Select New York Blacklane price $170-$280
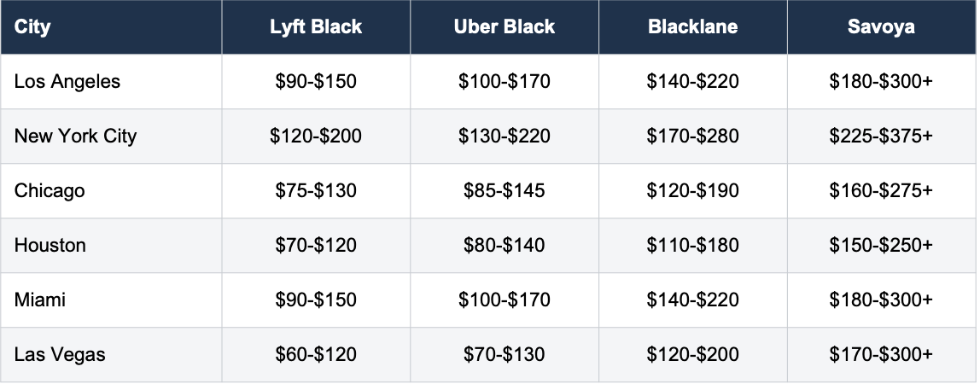This screenshot has width=980, height=384. (692, 137)
